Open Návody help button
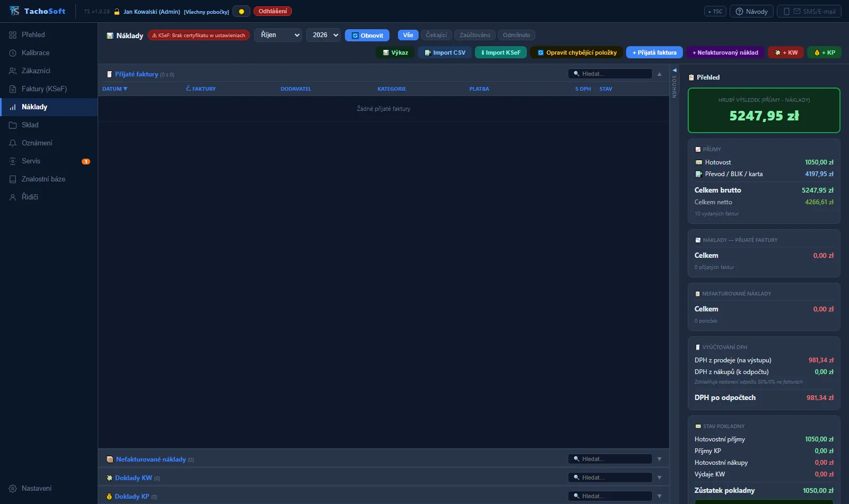This screenshot has width=849, height=504. [751, 11]
